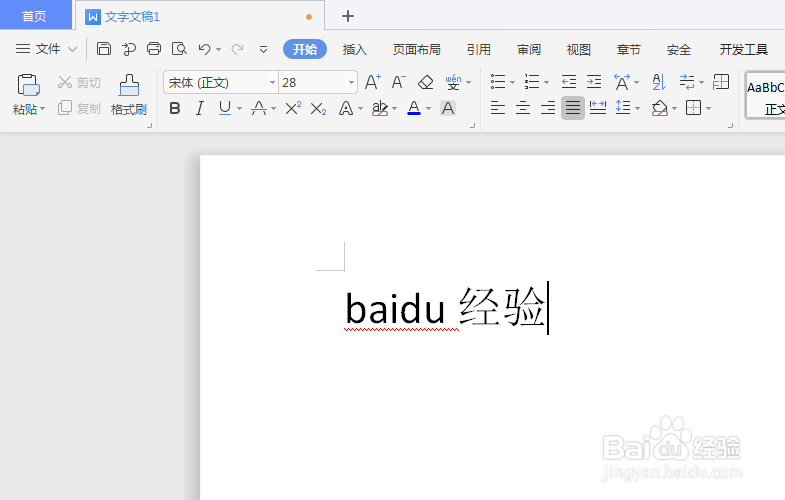The image size is (785, 500).
Task: Open Print Preview icon
Action: [179, 49]
